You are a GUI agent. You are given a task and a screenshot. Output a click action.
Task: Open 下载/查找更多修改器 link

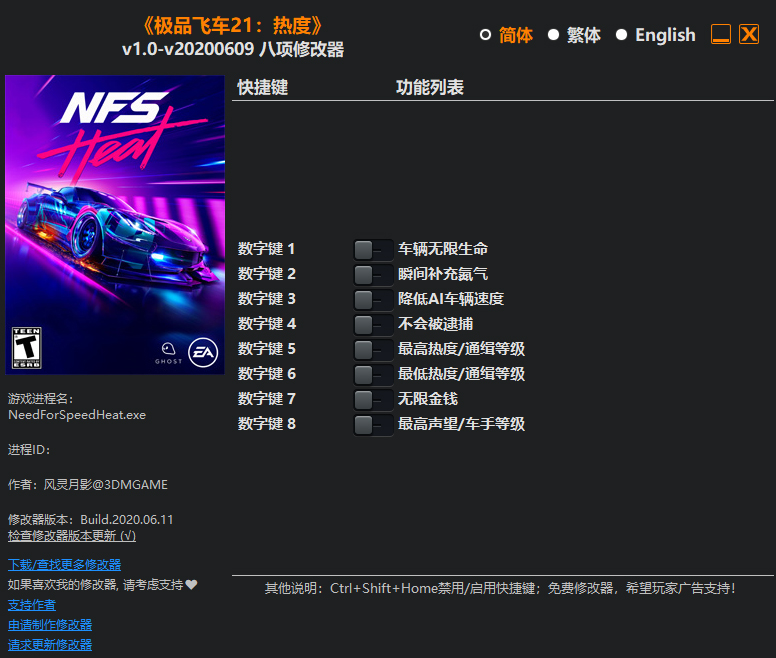coord(64,564)
